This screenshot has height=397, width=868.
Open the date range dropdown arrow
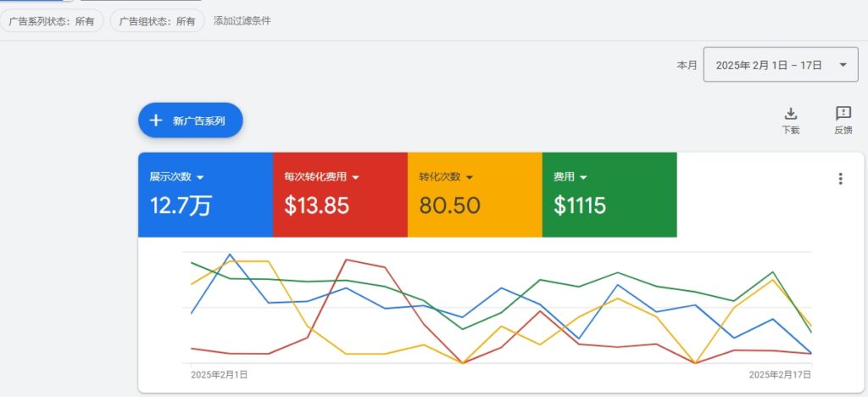coord(843,64)
